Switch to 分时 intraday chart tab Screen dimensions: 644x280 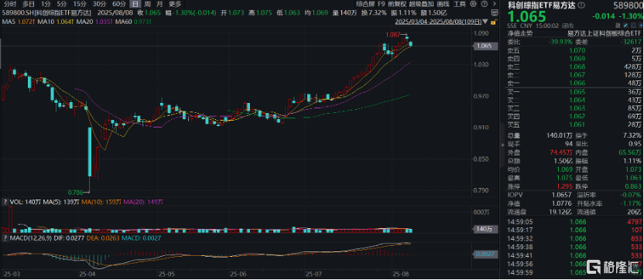point(9,4)
